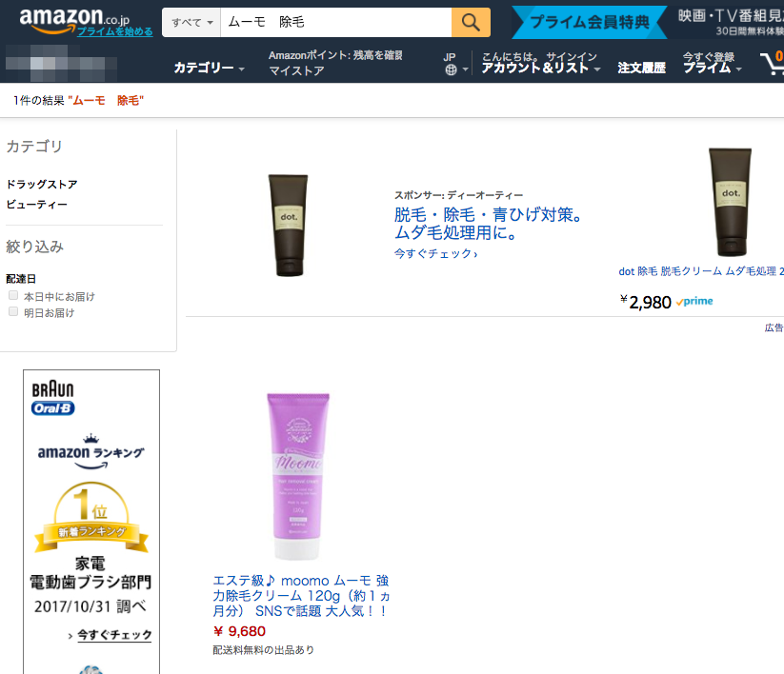Image resolution: width=784 pixels, height=674 pixels.
Task: Open マイストア link
Action: tap(296, 71)
